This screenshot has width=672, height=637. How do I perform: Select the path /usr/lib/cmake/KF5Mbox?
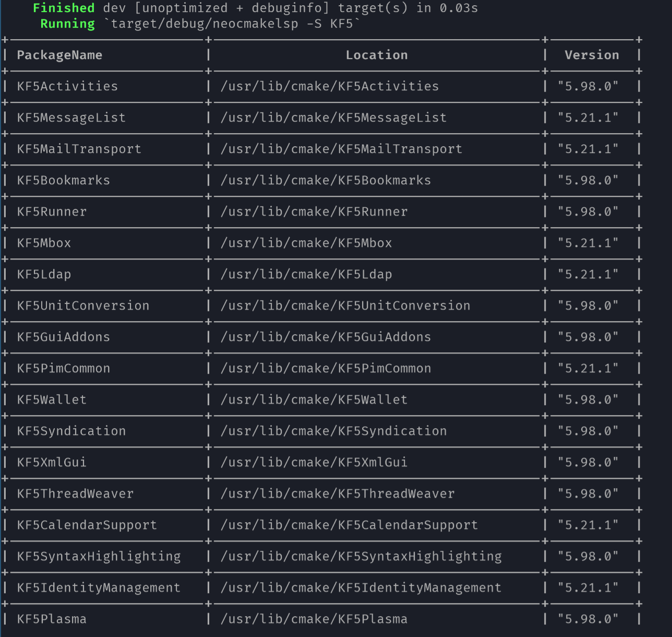(306, 243)
